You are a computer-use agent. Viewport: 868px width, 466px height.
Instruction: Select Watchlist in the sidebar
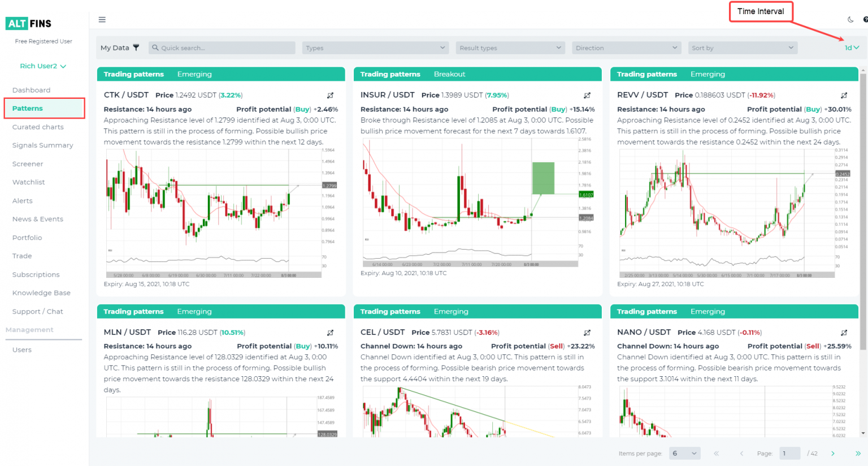(28, 182)
